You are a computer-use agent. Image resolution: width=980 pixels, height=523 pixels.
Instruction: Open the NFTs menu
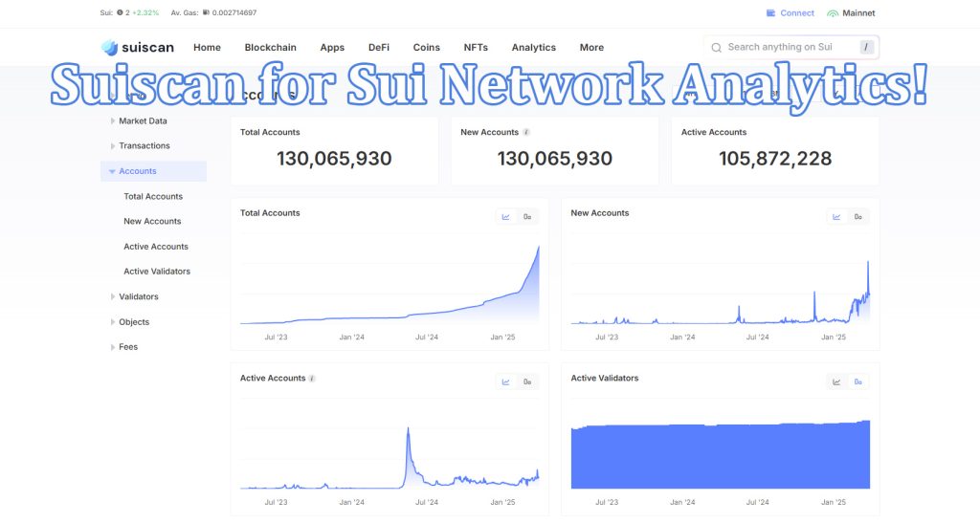[476, 48]
